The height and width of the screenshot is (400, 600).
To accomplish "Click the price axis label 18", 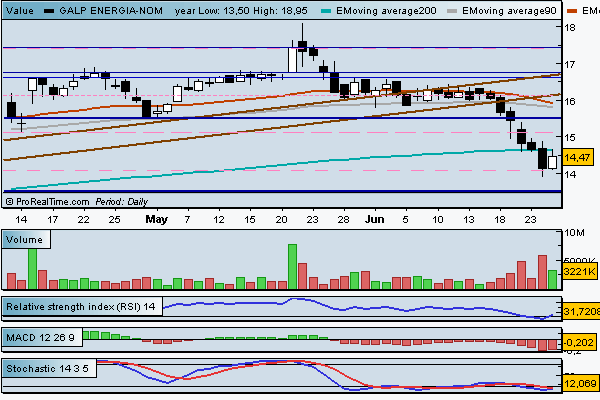I will 571,28.
